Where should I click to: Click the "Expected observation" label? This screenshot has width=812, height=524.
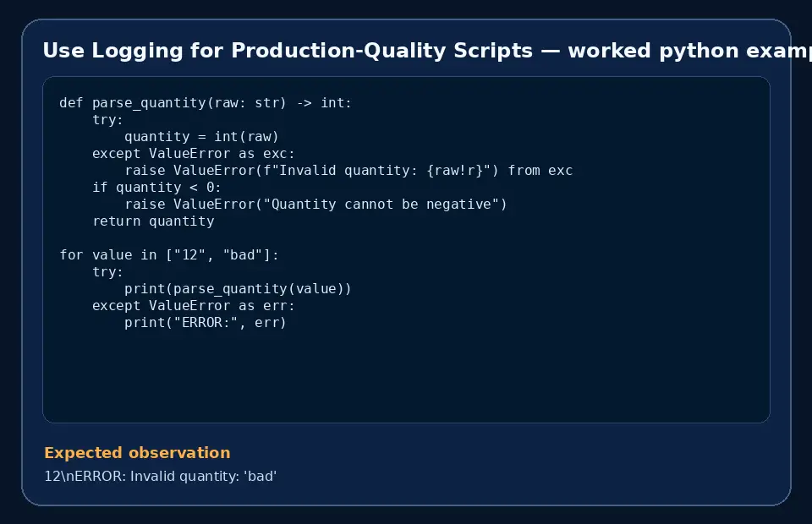[x=137, y=453]
